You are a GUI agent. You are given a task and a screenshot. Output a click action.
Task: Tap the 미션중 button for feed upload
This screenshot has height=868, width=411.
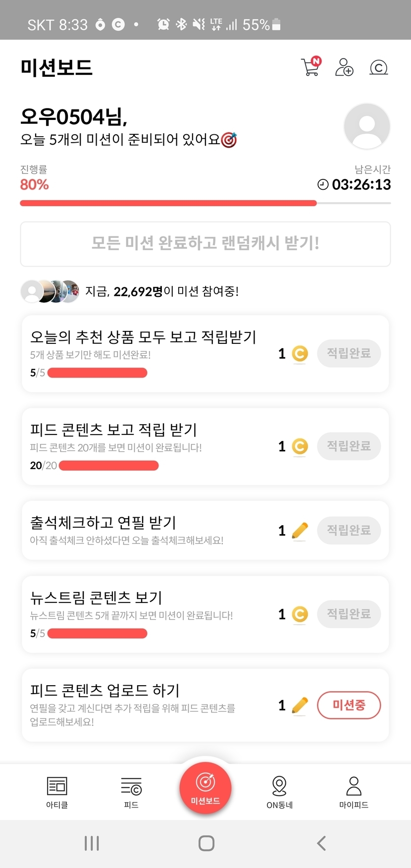tap(349, 705)
